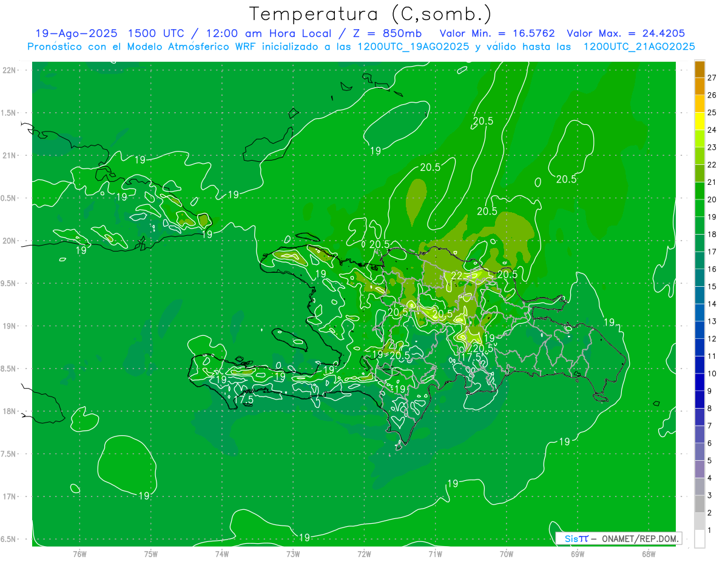Click the latitude axis label "22N"

(x=9, y=70)
